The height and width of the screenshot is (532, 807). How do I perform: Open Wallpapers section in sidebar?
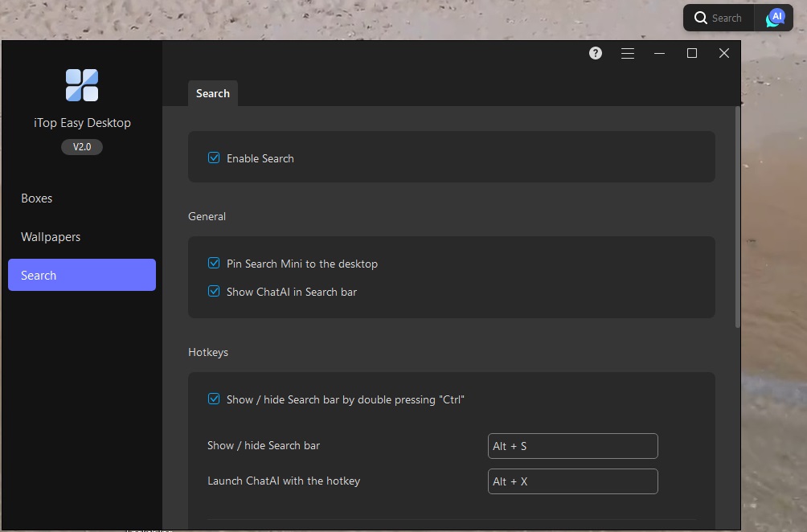(x=82, y=237)
